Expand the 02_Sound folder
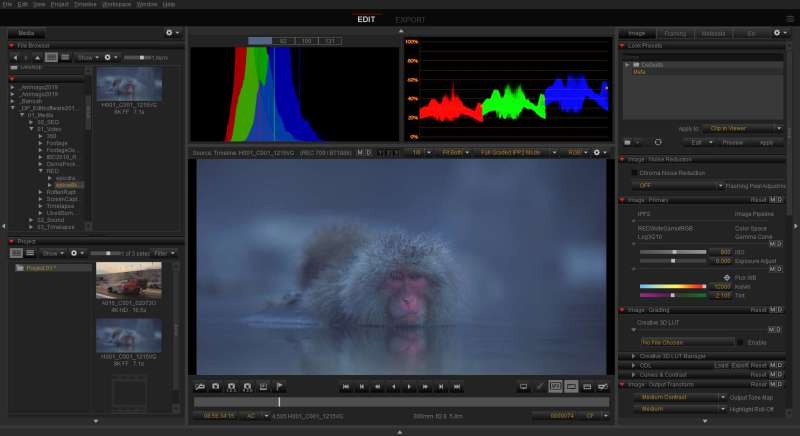Screen dimensions: 800x436 click(x=31, y=220)
